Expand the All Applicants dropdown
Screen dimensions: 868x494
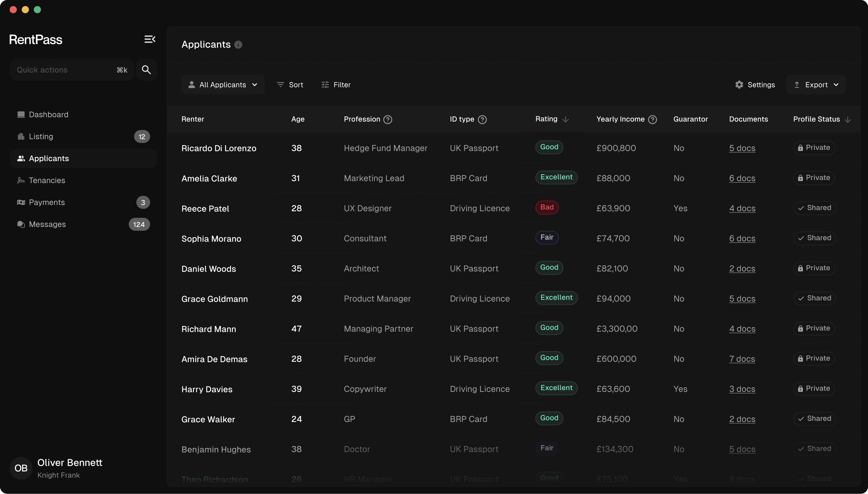click(223, 85)
